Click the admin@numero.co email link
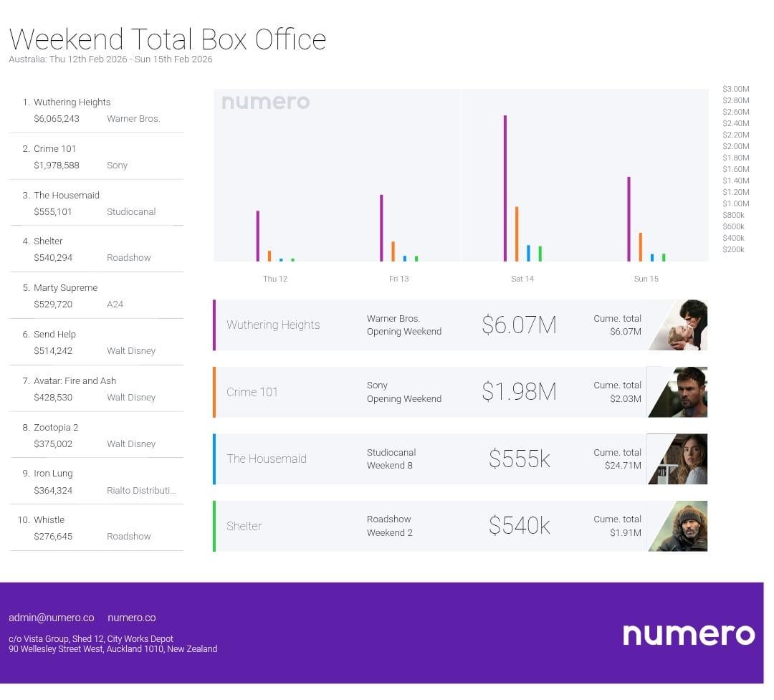Image resolution: width=774 pixels, height=700 pixels. click(52, 618)
